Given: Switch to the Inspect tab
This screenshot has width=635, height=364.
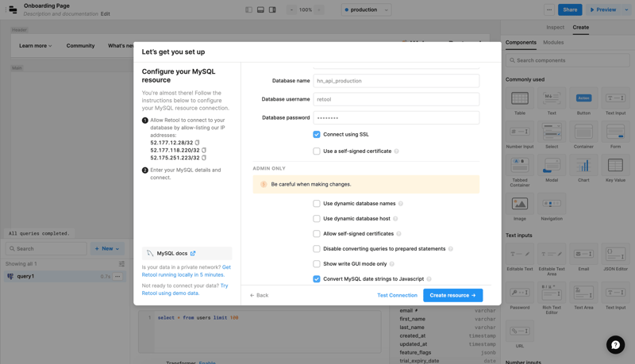Looking at the screenshot, I should coord(555,28).
